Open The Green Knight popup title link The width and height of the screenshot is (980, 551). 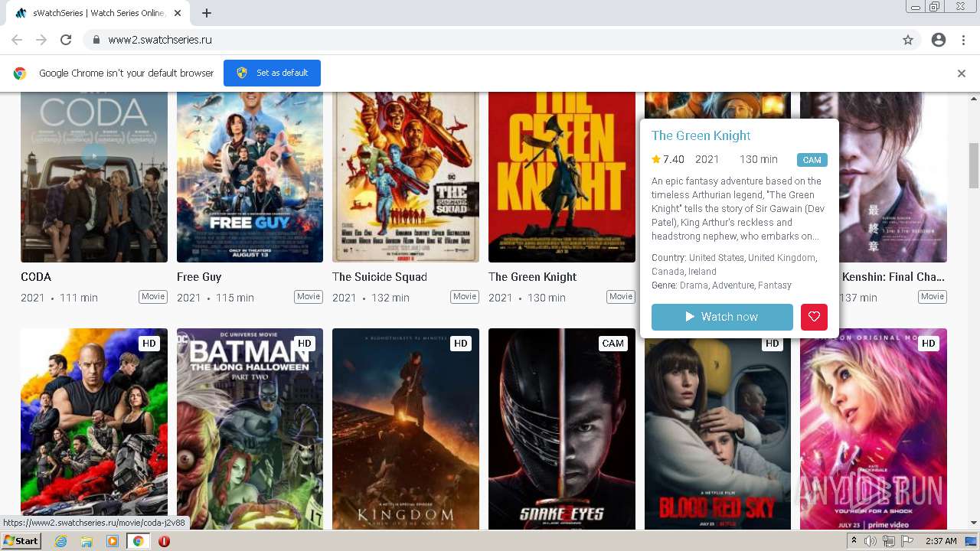tap(701, 135)
